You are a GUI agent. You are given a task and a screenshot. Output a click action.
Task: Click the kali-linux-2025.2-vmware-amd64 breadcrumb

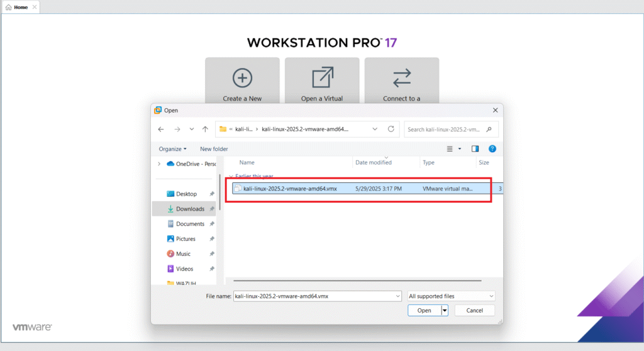coord(305,129)
